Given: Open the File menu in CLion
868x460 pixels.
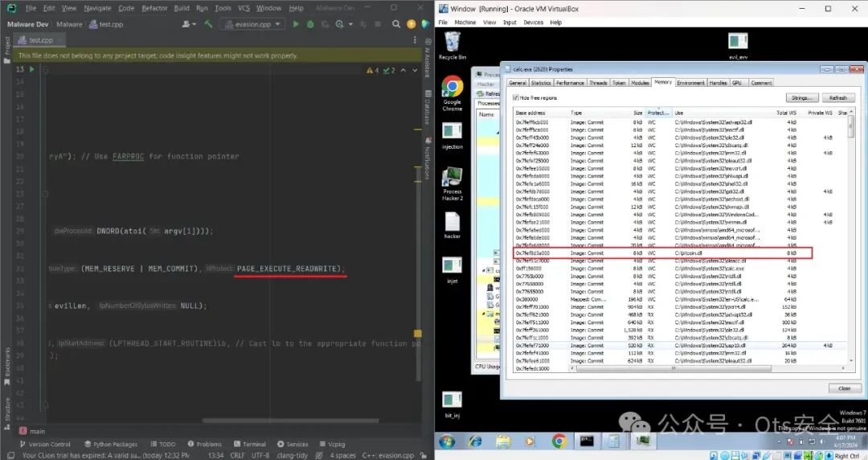Looking at the screenshot, I should pyautogui.click(x=31, y=8).
